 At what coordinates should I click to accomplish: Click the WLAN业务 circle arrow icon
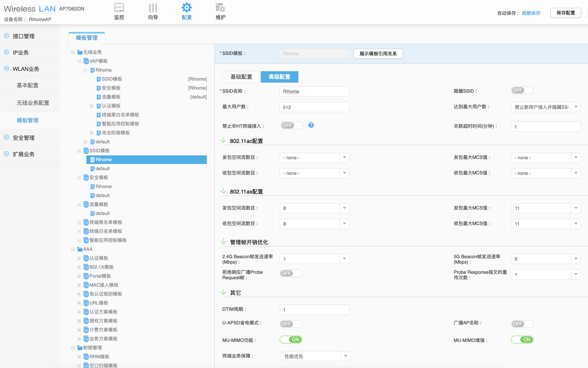[x=7, y=68]
